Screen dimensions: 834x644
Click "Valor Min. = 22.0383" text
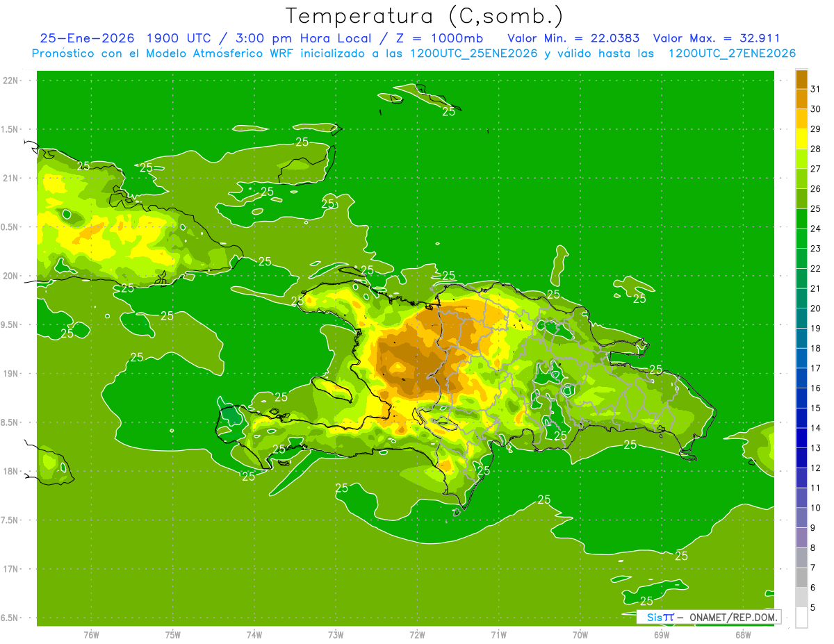pos(573,38)
